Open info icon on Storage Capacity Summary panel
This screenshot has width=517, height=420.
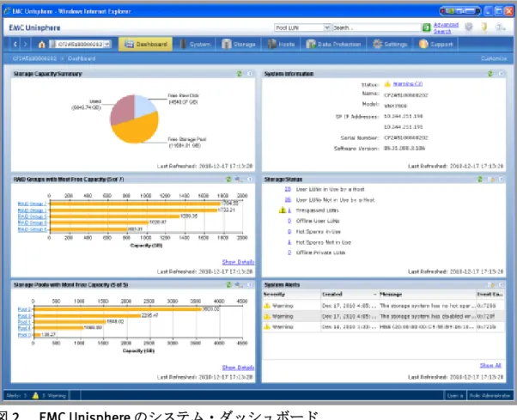click(x=250, y=74)
